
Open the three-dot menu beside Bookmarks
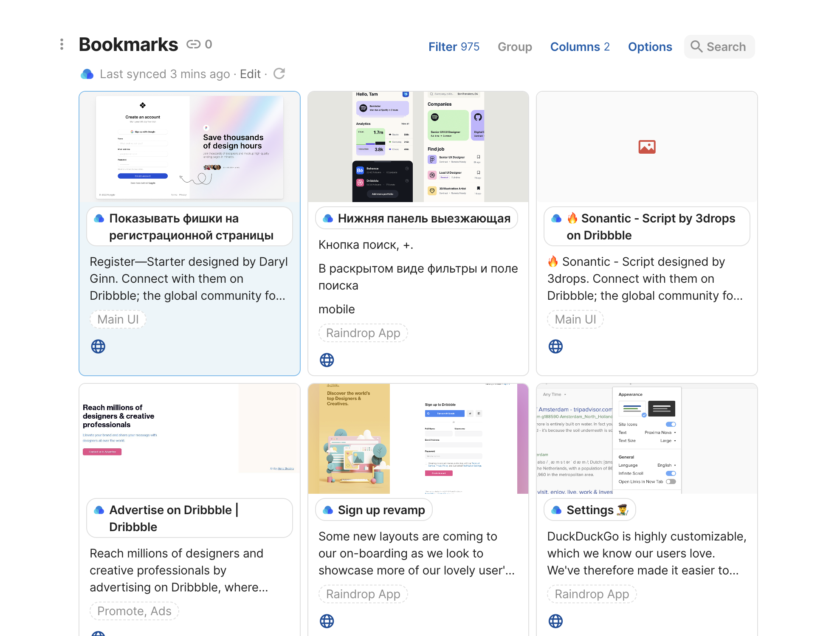coord(62,44)
